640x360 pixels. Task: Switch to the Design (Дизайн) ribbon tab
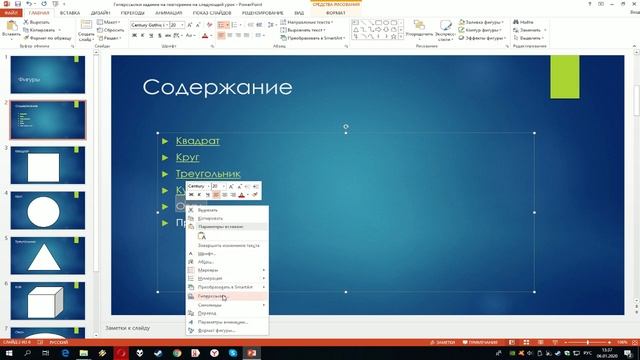pyautogui.click(x=100, y=13)
